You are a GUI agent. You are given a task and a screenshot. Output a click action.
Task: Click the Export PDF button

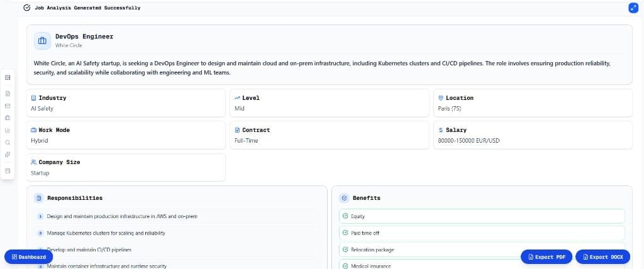pos(547,257)
